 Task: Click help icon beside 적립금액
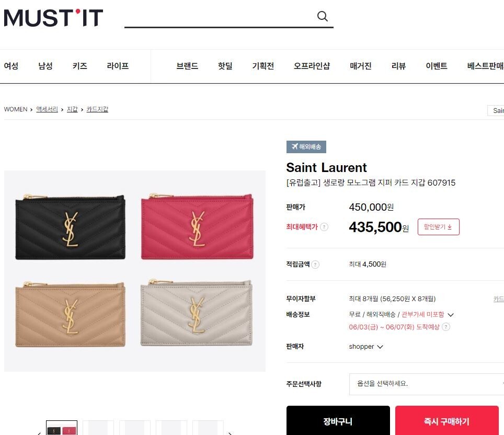point(315,265)
